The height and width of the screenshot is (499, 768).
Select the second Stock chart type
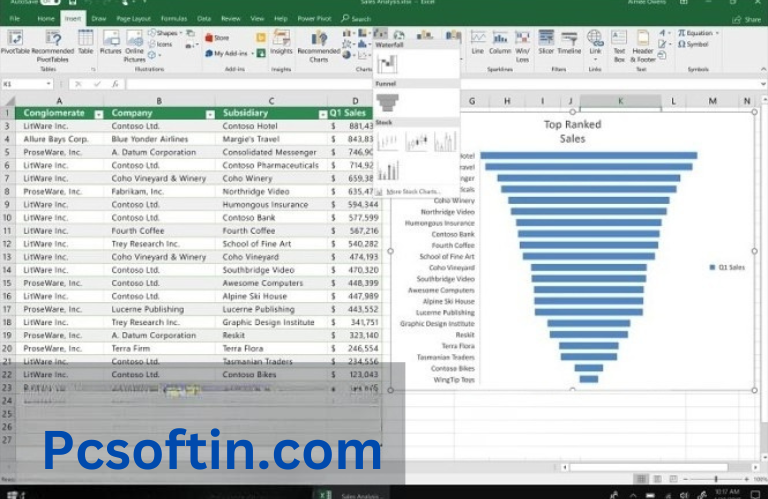(x=416, y=142)
